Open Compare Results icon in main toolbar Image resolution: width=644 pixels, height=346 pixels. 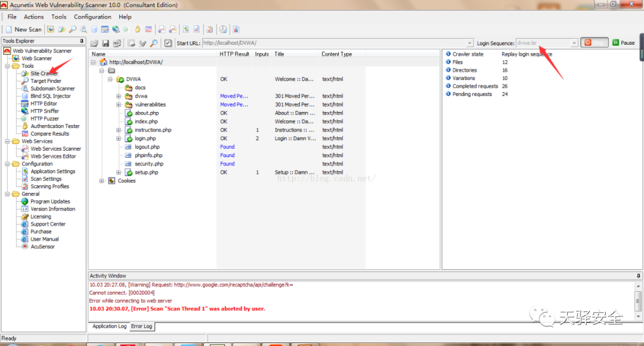point(148,30)
